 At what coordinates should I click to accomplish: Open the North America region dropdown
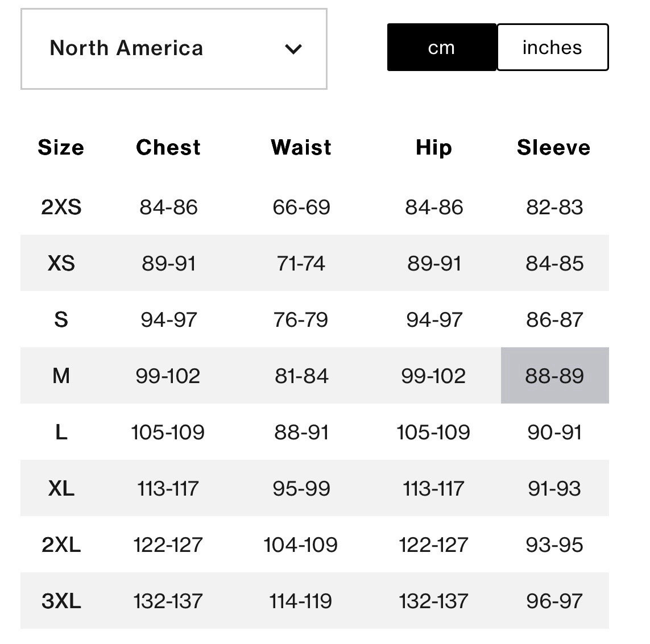click(x=173, y=49)
